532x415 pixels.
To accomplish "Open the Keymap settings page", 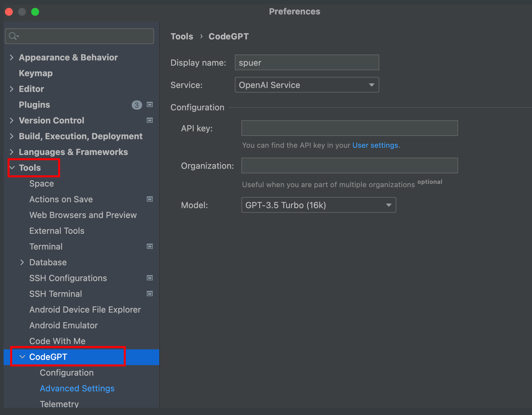I will pyautogui.click(x=36, y=73).
